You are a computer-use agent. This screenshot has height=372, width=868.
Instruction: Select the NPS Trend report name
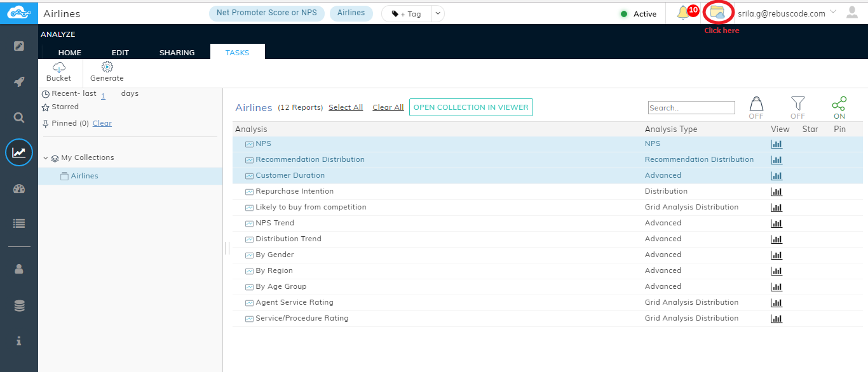pos(275,223)
